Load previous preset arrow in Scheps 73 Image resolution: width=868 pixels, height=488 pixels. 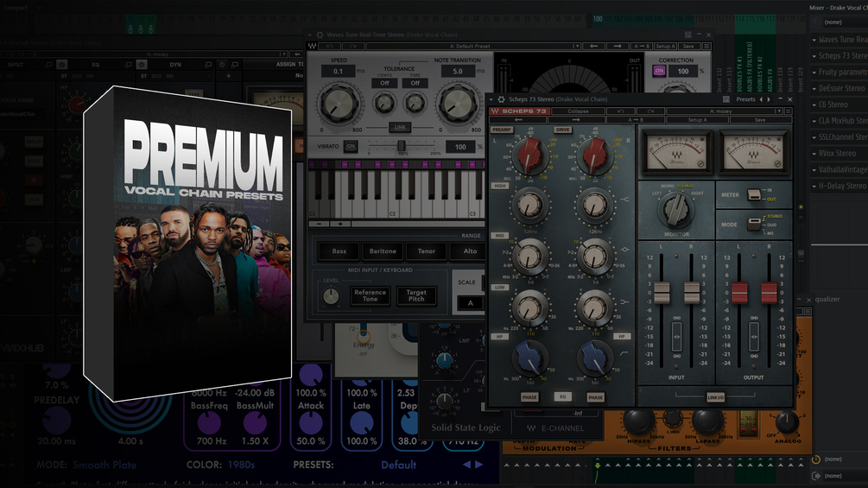tap(519, 119)
